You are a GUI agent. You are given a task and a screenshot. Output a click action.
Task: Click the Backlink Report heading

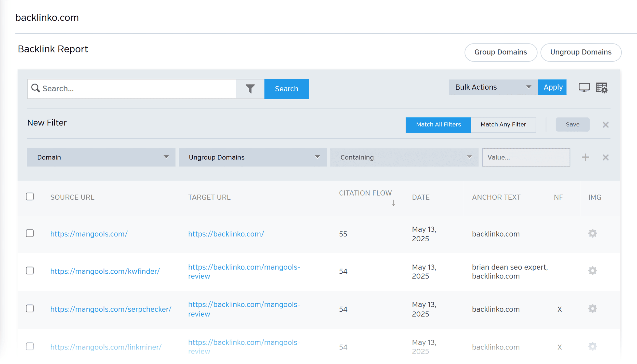tap(53, 49)
